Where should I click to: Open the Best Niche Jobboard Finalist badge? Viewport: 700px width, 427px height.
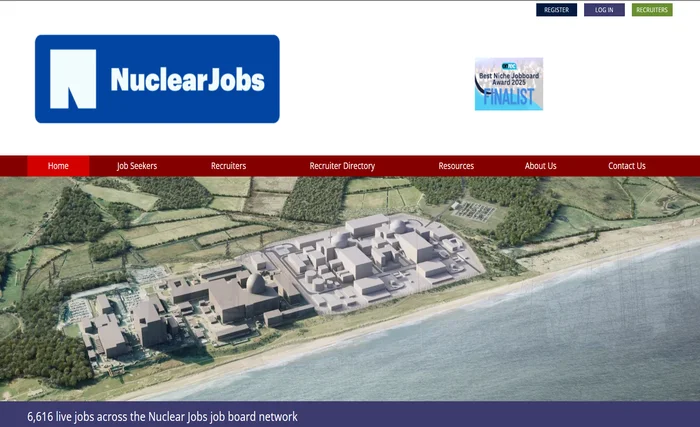(x=509, y=84)
